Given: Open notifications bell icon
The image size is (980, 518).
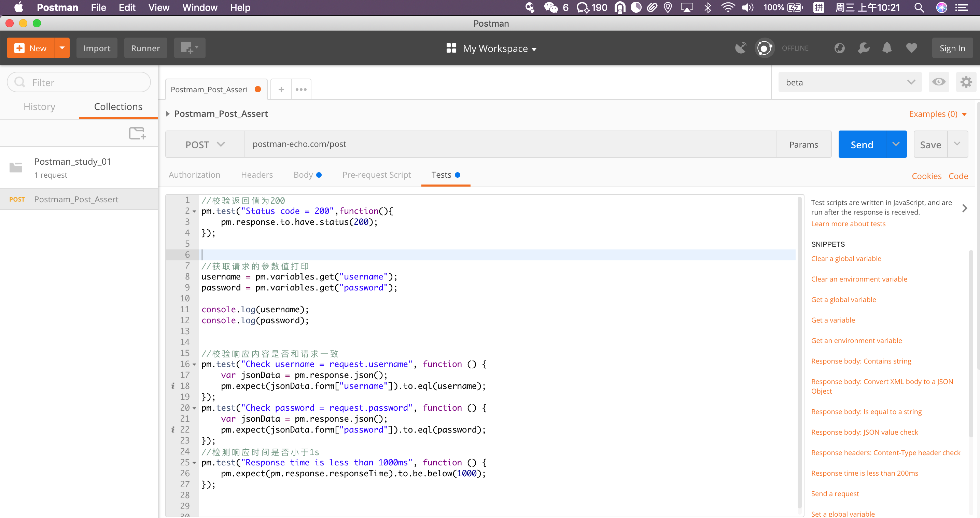Looking at the screenshot, I should pyautogui.click(x=887, y=48).
